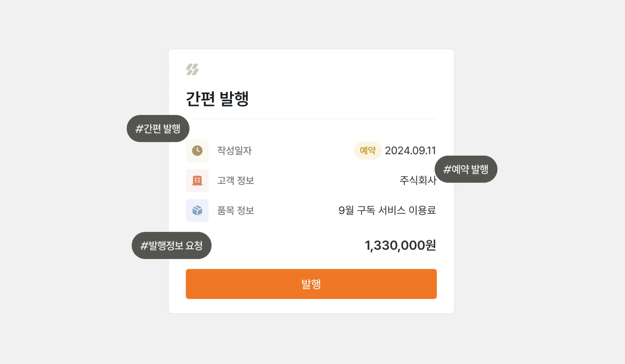This screenshot has width=625, height=364.
Task: Click the orange 발행 button
Action: tap(311, 284)
